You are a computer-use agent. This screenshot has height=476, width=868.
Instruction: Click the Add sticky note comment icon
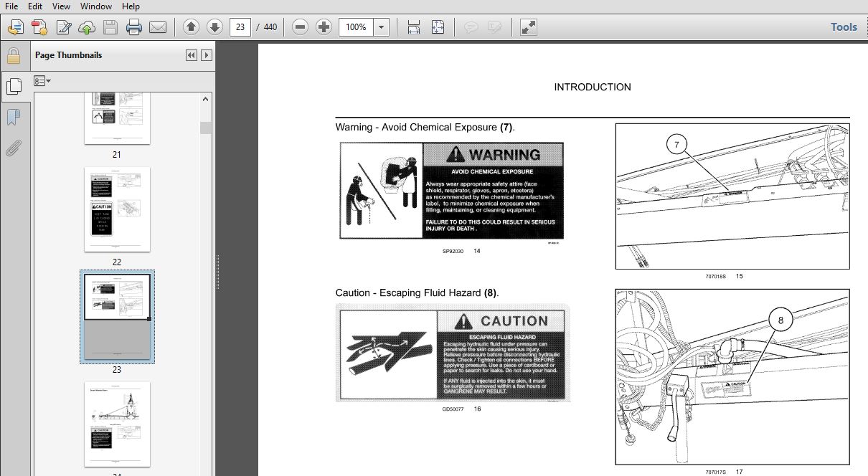point(471,27)
